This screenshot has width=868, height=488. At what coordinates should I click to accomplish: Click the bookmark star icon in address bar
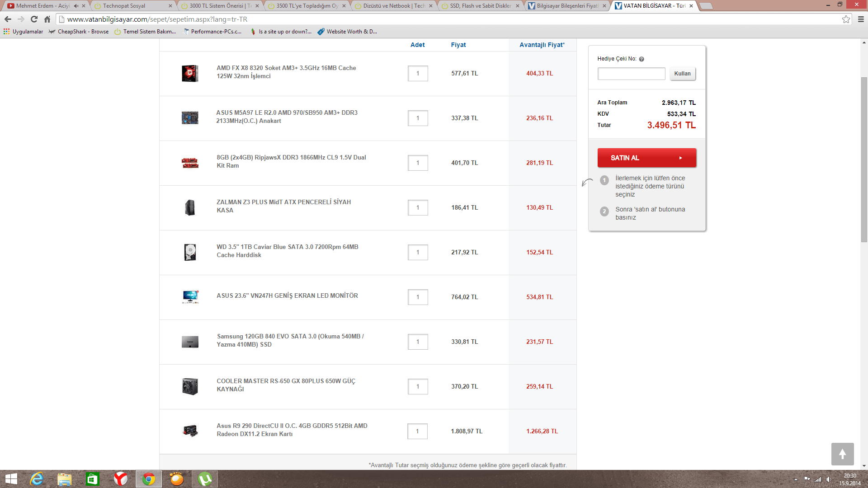(846, 19)
